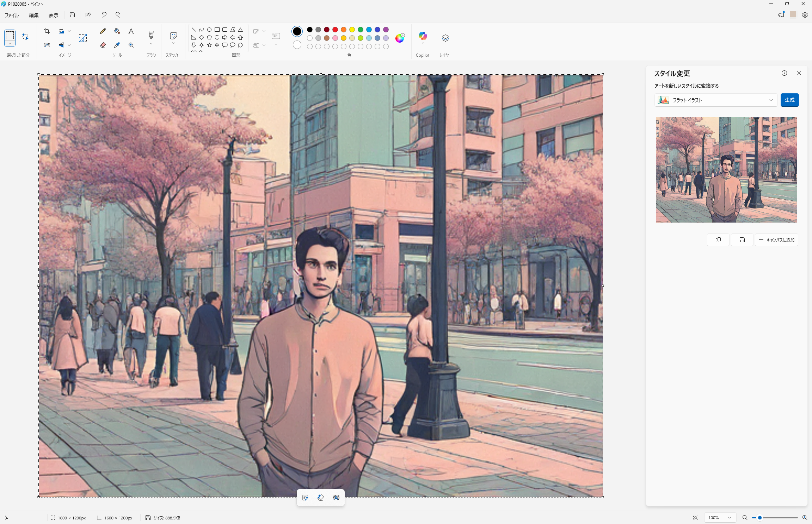Click the background removal icon
This screenshot has height=524, width=812.
coord(47,45)
